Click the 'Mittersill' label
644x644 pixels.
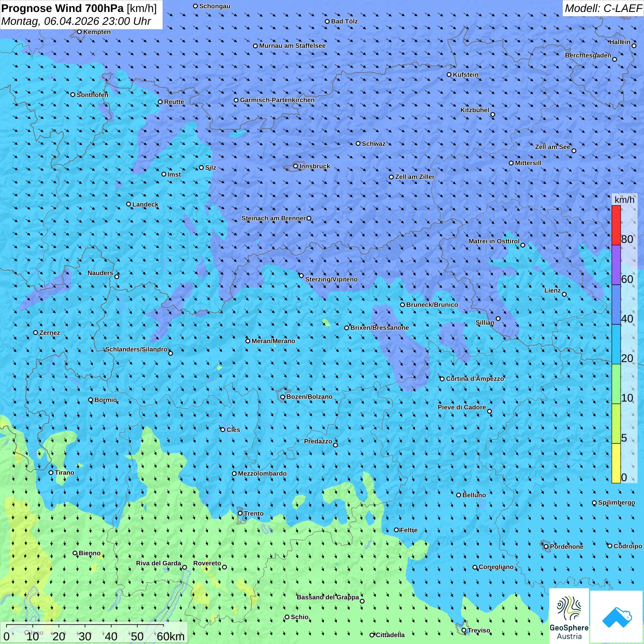[x=529, y=163]
